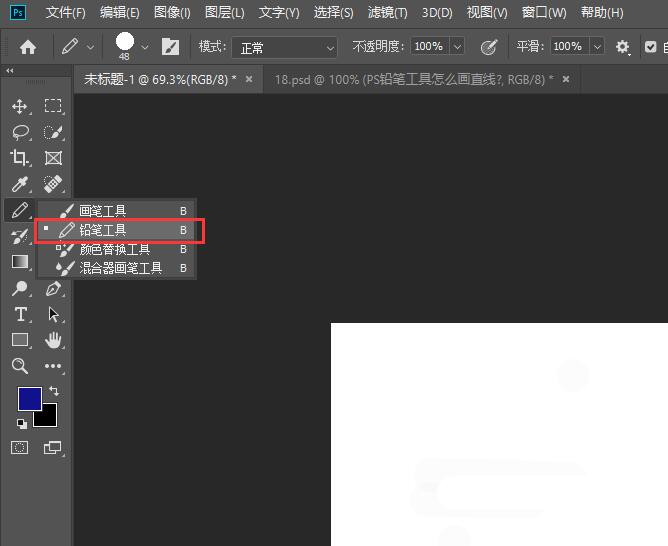
Task: Select the History Brush tool
Action: [x=20, y=236]
